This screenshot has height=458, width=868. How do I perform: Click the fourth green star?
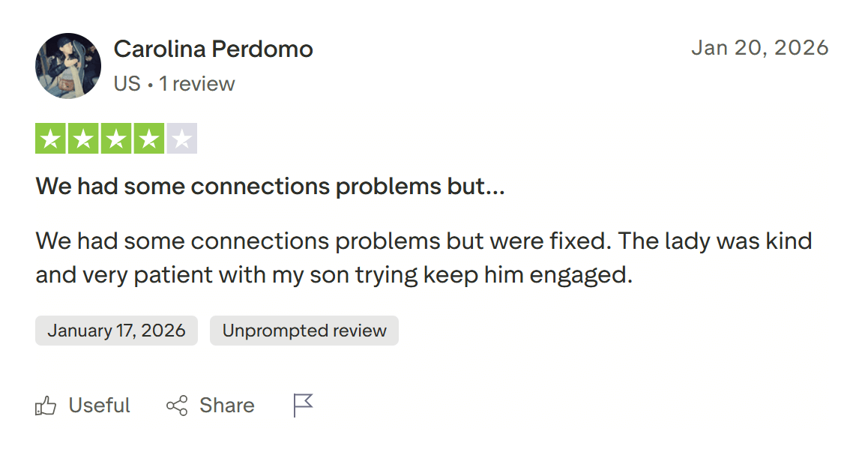pyautogui.click(x=149, y=139)
